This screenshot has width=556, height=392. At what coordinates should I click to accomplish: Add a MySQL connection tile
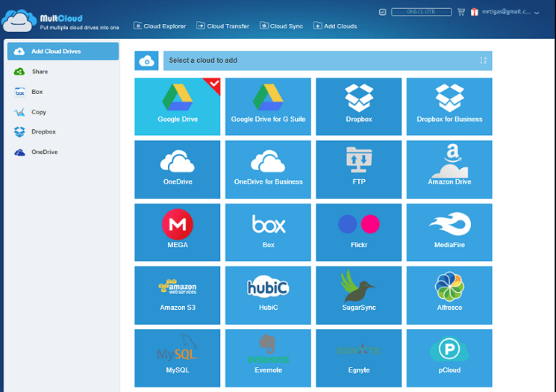(178, 358)
